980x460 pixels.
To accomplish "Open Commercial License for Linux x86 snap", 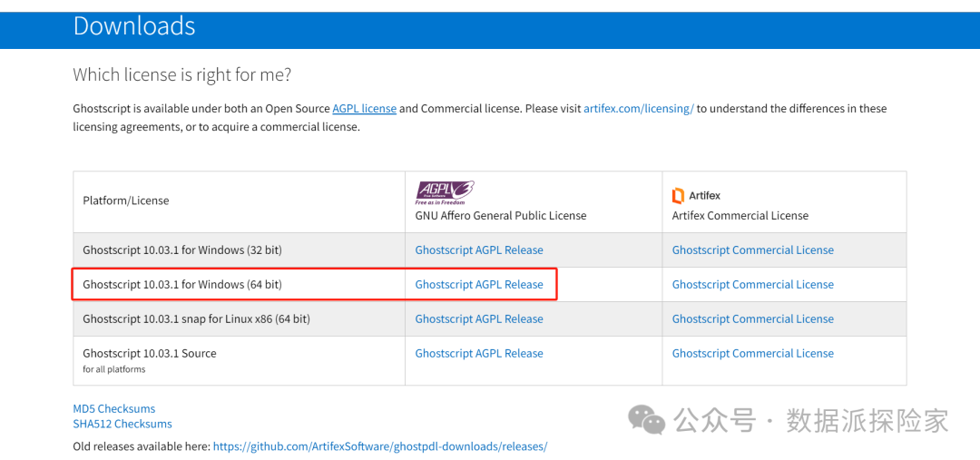I will (752, 318).
